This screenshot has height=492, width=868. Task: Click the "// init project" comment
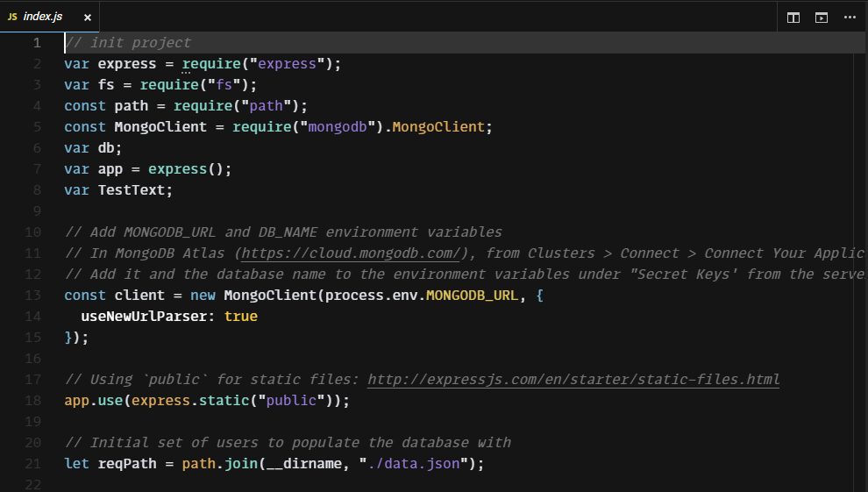coord(128,43)
